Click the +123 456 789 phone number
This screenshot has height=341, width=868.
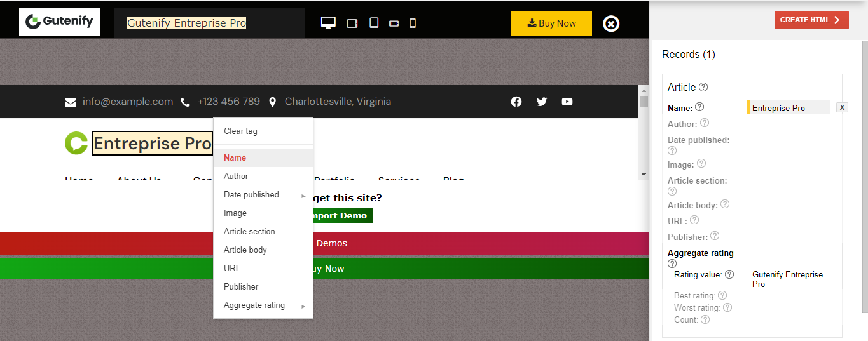(x=229, y=102)
